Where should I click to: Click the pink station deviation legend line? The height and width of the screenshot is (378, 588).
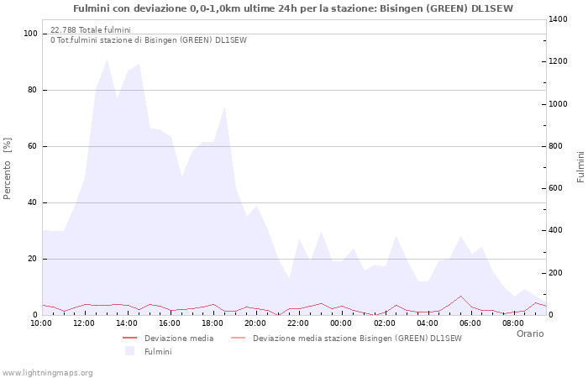click(238, 339)
